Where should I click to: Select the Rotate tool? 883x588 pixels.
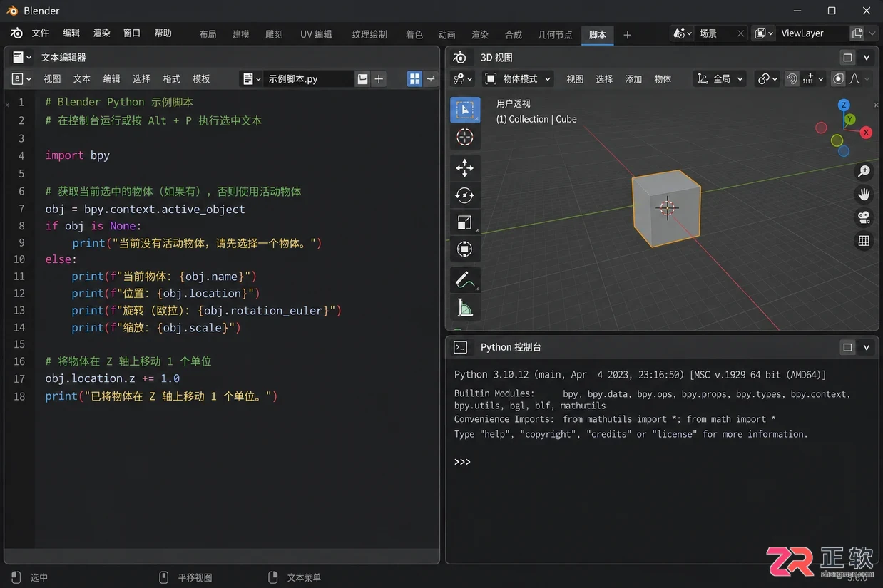[x=464, y=195]
